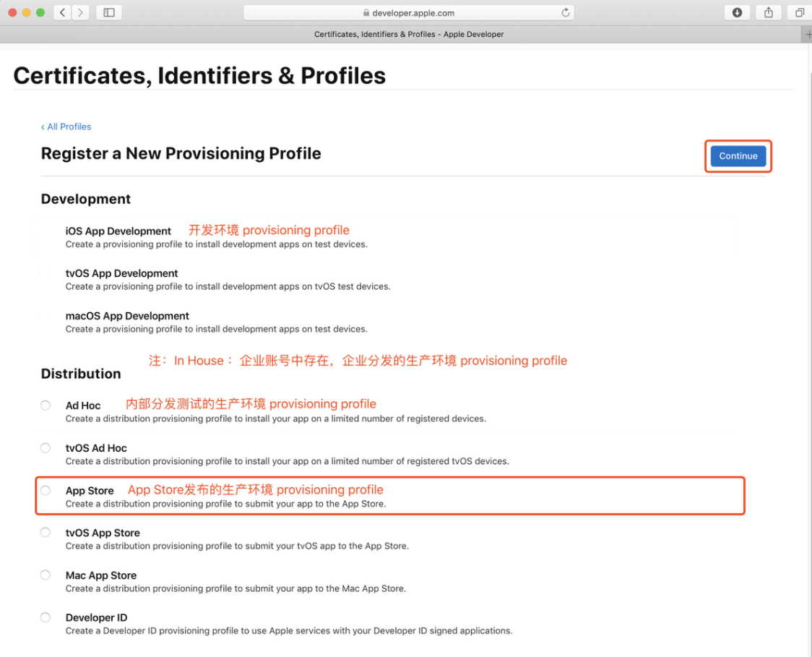Click the green full-screen window button
The image size is (812, 657).
click(x=40, y=12)
